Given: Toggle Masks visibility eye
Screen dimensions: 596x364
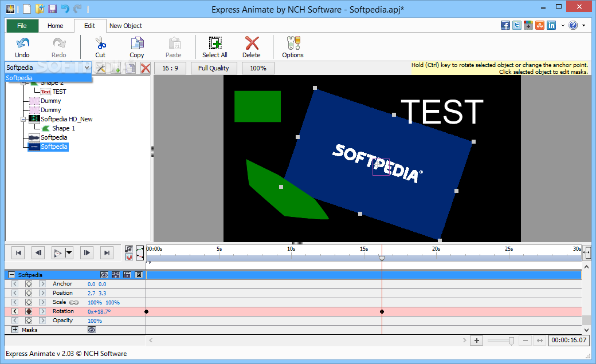Looking at the screenshot, I should pyautogui.click(x=92, y=330).
